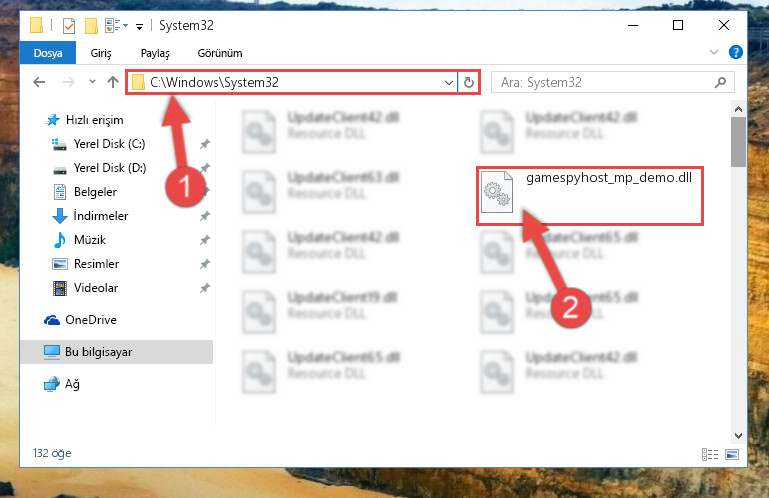Click the Up one level arrow
Screen dimensions: 769x498
tap(113, 82)
